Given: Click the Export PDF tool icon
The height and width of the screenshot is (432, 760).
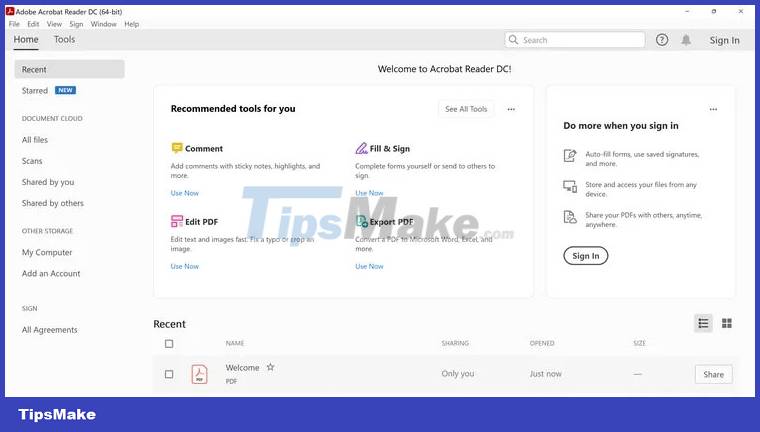Looking at the screenshot, I should coord(362,221).
